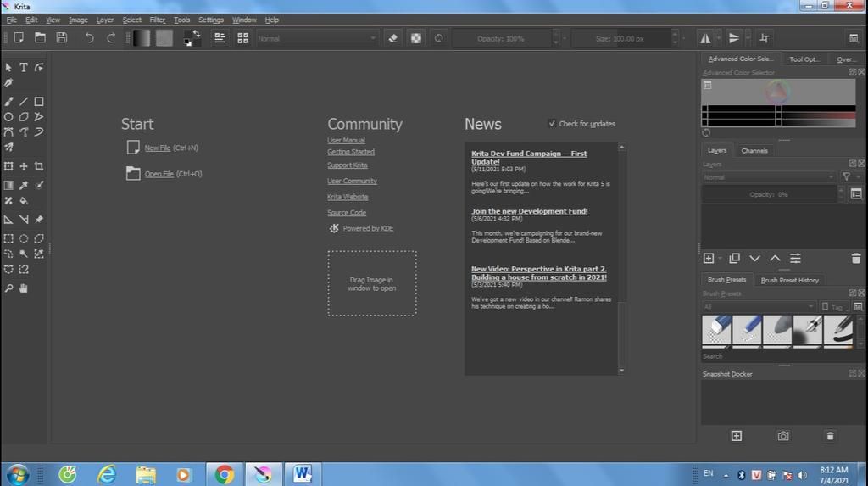Choose the Gradient tool in toolbox

point(8,185)
